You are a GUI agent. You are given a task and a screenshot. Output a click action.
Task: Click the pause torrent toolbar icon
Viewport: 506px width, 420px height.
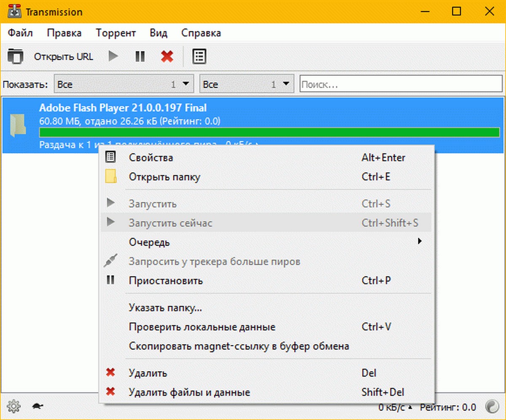(x=140, y=57)
